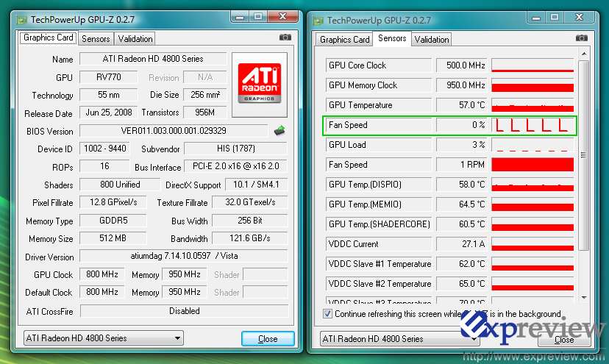Image resolution: width=609 pixels, height=364 pixels.
Task: Click the 57.0 °C temperature value
Action: [461, 105]
